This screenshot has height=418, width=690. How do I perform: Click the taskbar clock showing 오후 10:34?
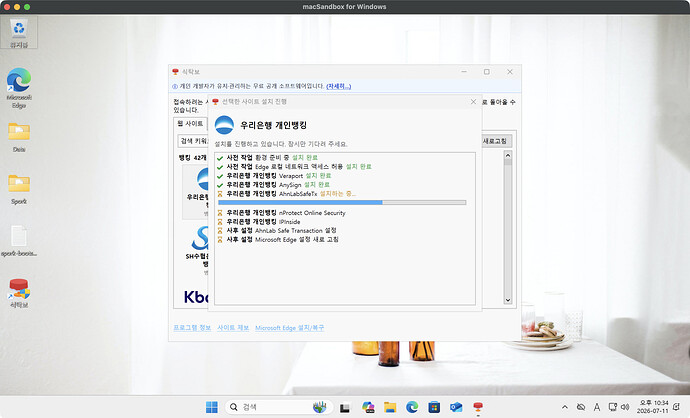tap(653, 407)
